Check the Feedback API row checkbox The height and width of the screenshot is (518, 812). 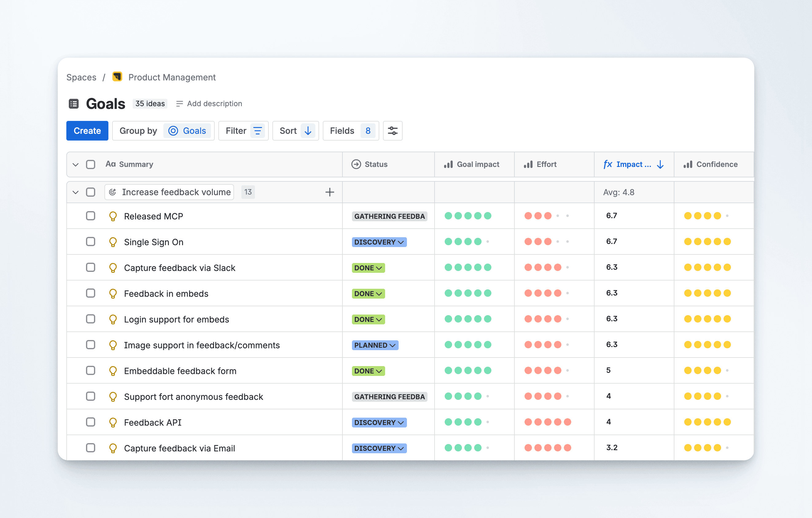click(90, 422)
